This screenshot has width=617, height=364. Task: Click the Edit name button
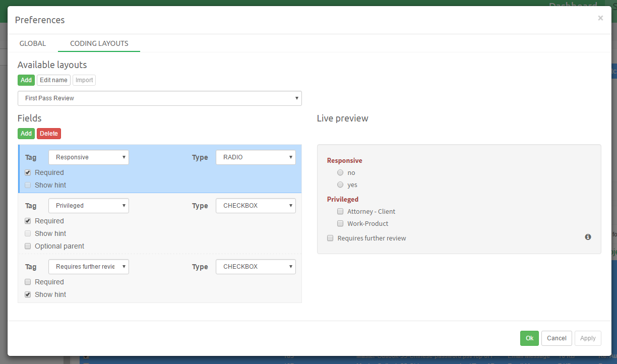tap(53, 80)
